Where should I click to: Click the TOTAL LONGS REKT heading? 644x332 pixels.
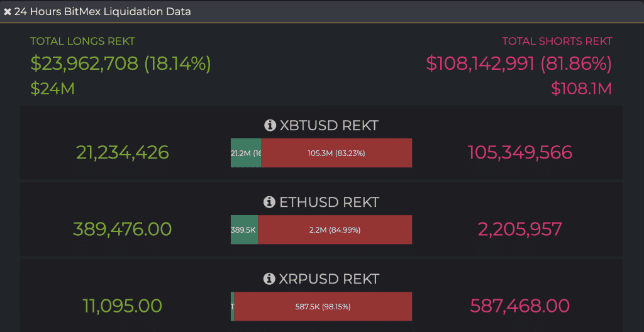[x=82, y=41]
